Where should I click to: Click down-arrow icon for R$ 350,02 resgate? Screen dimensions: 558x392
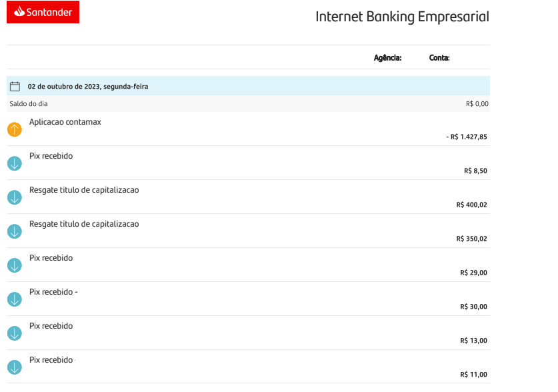(x=15, y=231)
